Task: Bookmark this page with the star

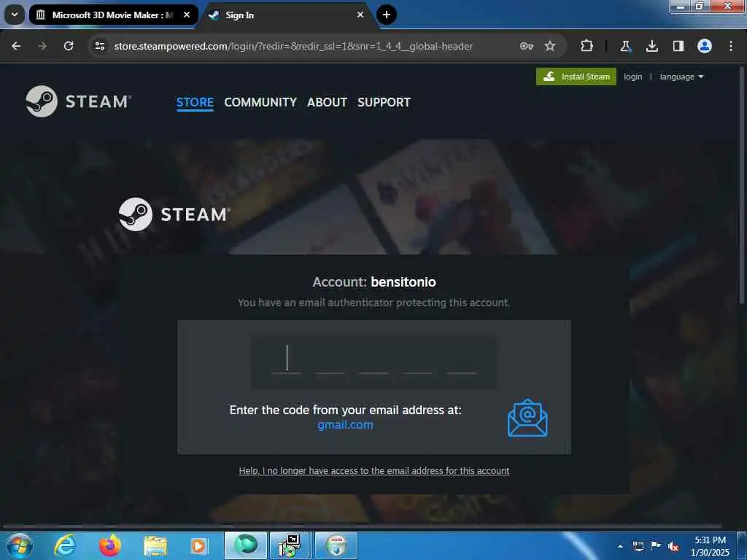Action: click(x=550, y=46)
